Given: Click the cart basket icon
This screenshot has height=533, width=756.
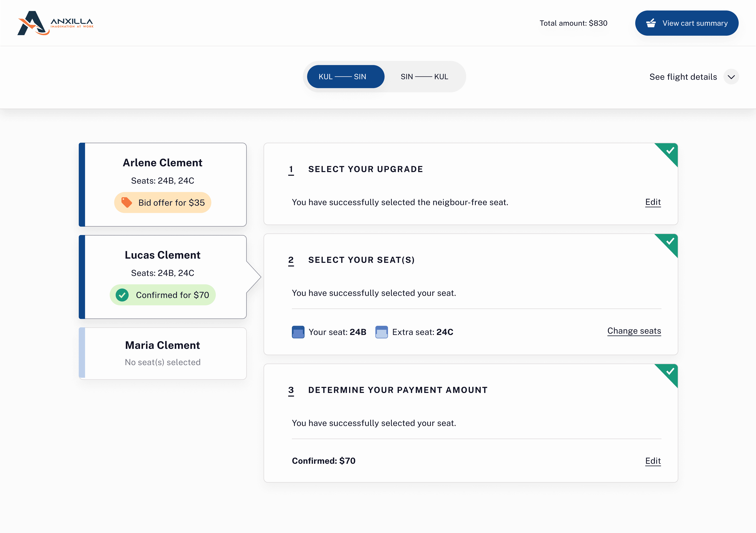Looking at the screenshot, I should coord(651,23).
